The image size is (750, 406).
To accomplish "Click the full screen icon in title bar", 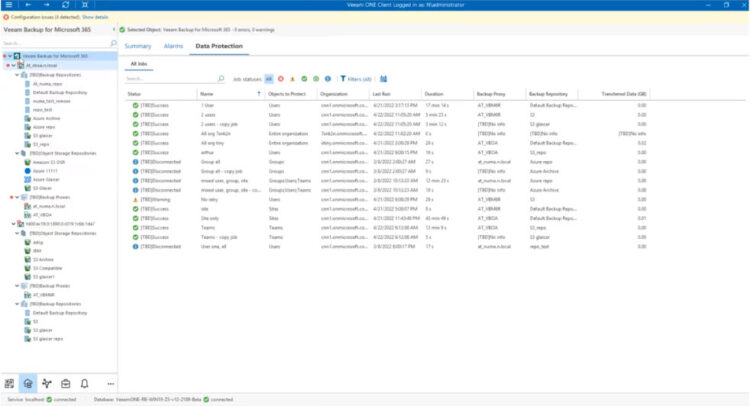I will point(85,5).
